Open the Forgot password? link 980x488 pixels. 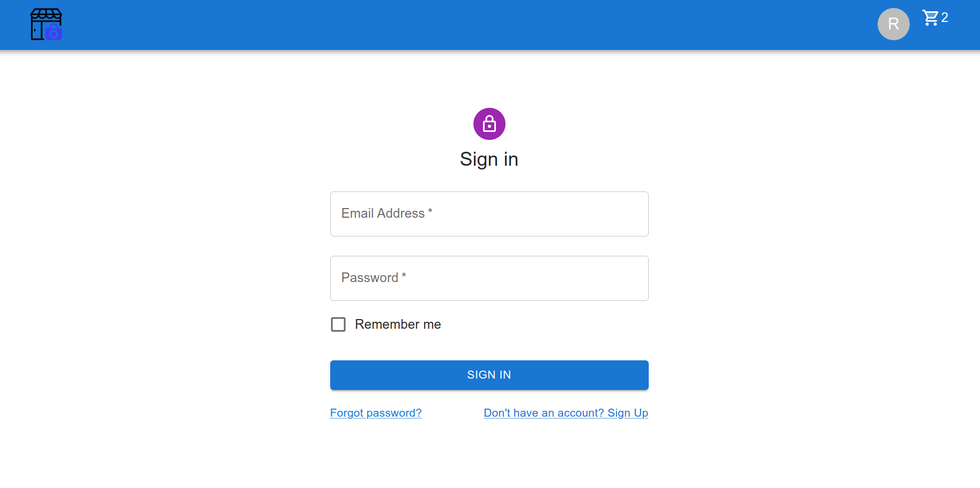pos(376,413)
